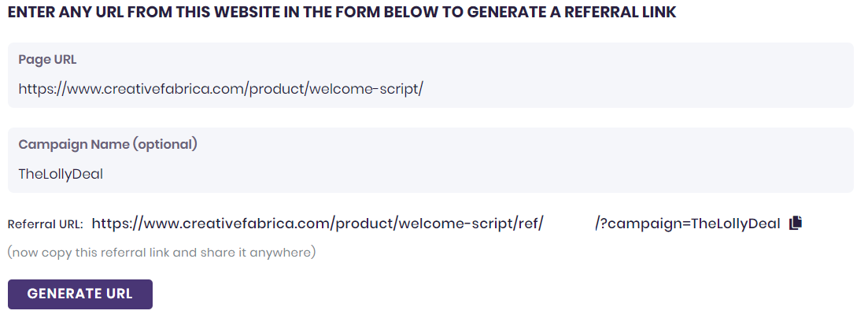Click the 'Referral URL:' label text

point(45,224)
